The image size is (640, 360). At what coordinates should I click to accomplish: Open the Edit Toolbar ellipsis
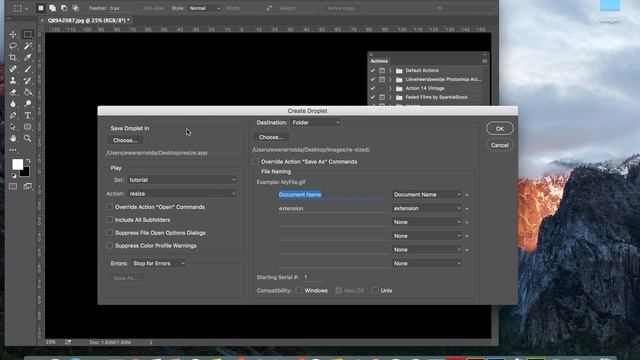tap(13, 150)
